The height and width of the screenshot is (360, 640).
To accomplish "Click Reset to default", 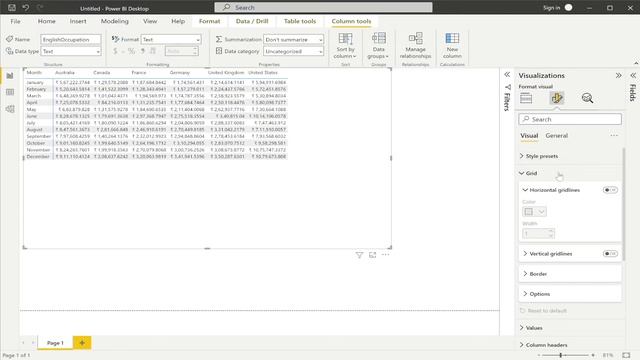I will (x=547, y=311).
